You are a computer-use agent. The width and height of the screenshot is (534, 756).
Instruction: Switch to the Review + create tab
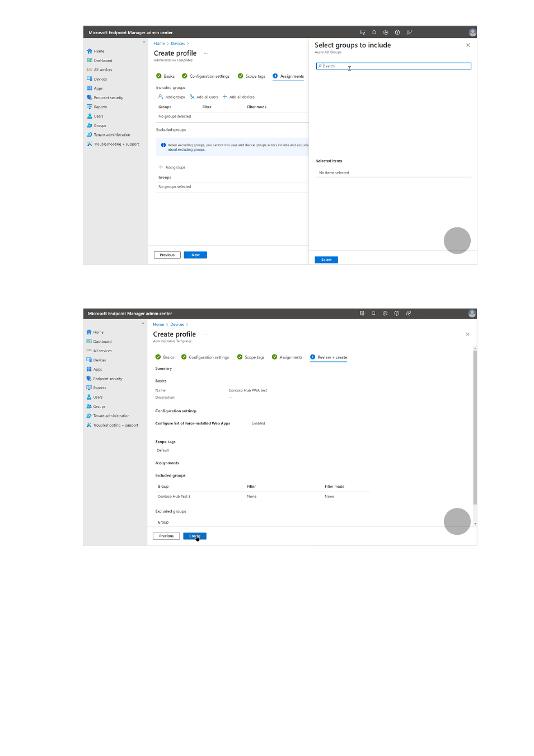coord(331,357)
